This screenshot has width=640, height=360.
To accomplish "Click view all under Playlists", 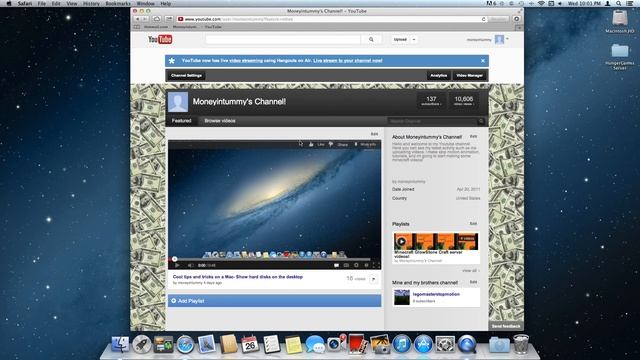I will [471, 271].
